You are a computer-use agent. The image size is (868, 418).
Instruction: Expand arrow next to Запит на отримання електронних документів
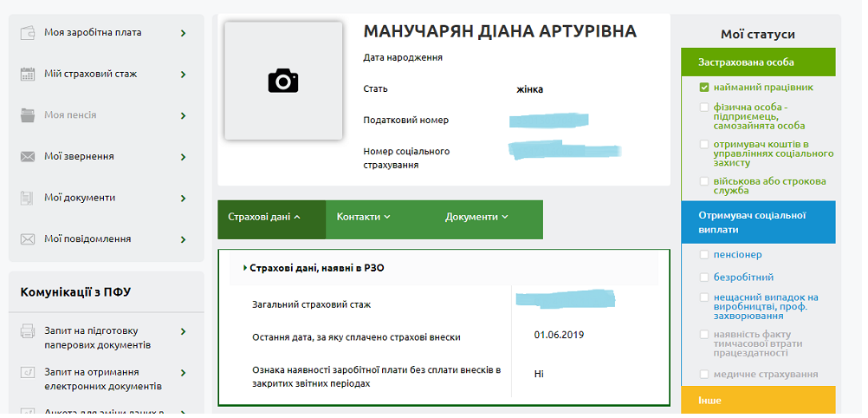(x=184, y=373)
